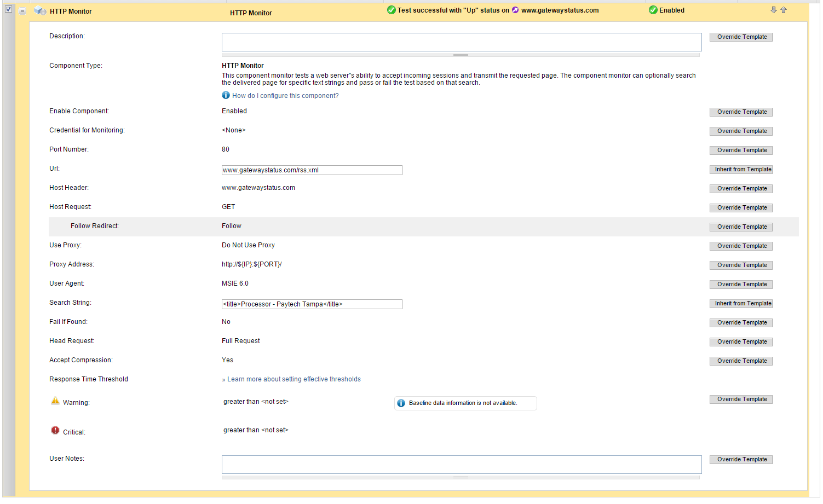This screenshot has width=823, height=504.
Task: Click the Credential value '<None>'
Action: click(x=234, y=130)
